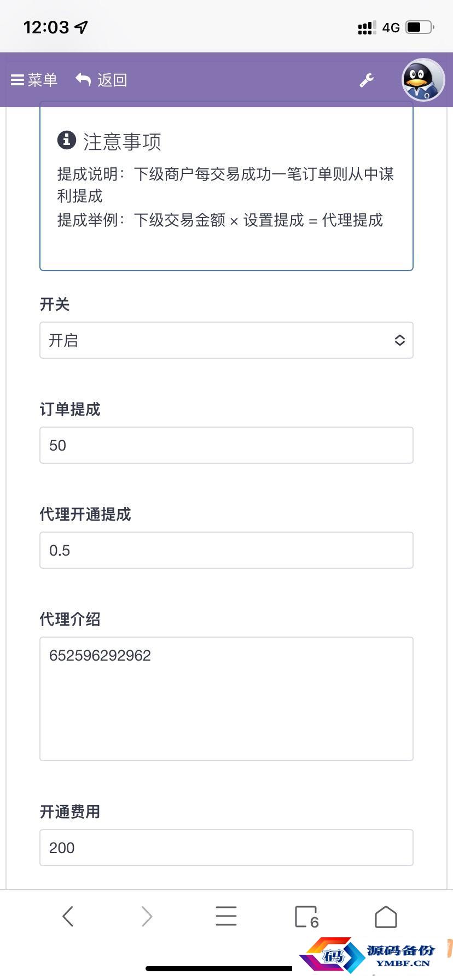453x980 pixels.
Task: Go back with browser back arrow
Action: point(68,916)
